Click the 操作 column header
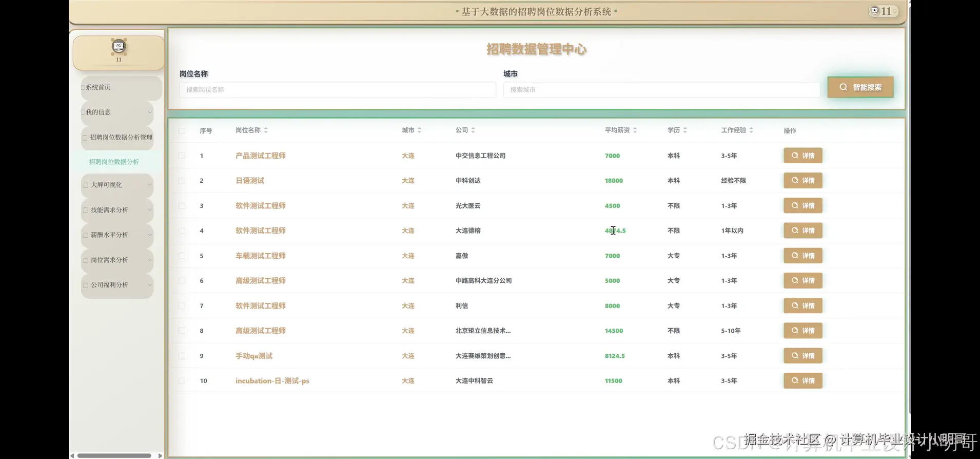 point(790,131)
